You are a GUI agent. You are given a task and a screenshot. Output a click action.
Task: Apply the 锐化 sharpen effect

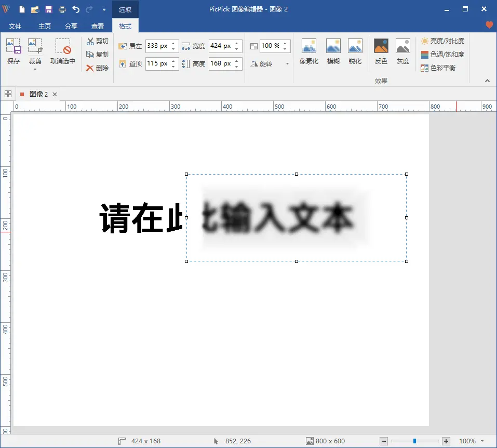355,51
